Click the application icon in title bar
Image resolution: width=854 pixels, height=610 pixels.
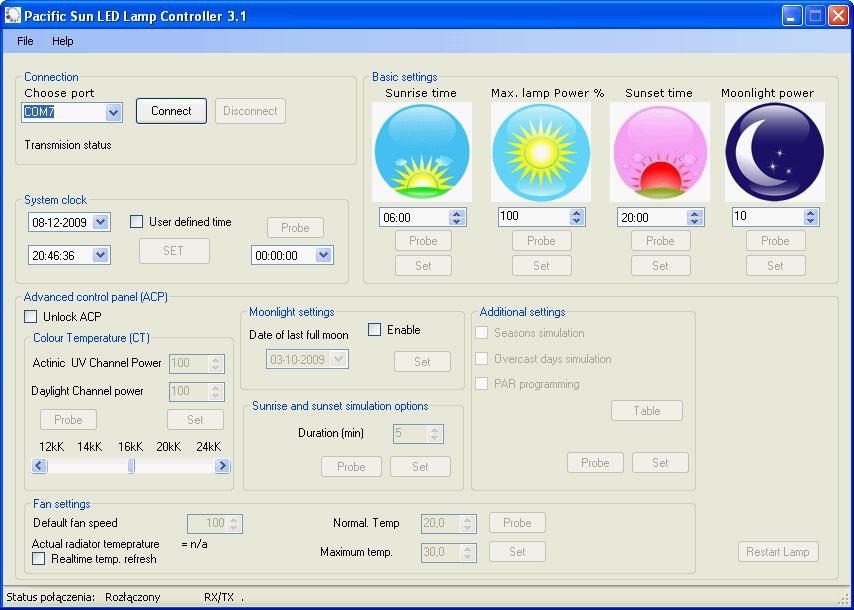click(x=13, y=16)
